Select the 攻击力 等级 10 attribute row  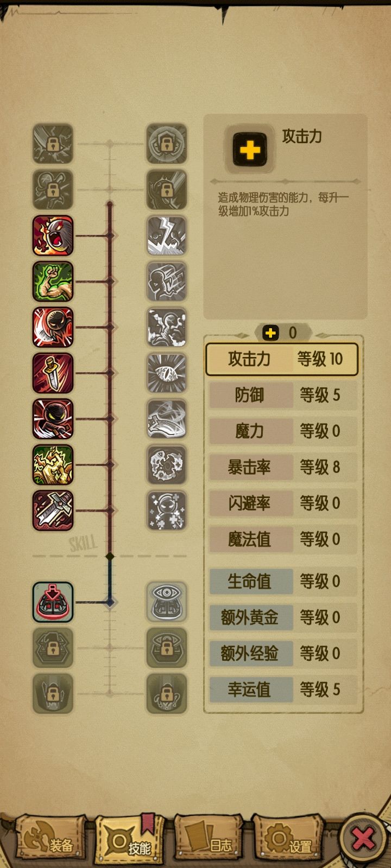[282, 359]
